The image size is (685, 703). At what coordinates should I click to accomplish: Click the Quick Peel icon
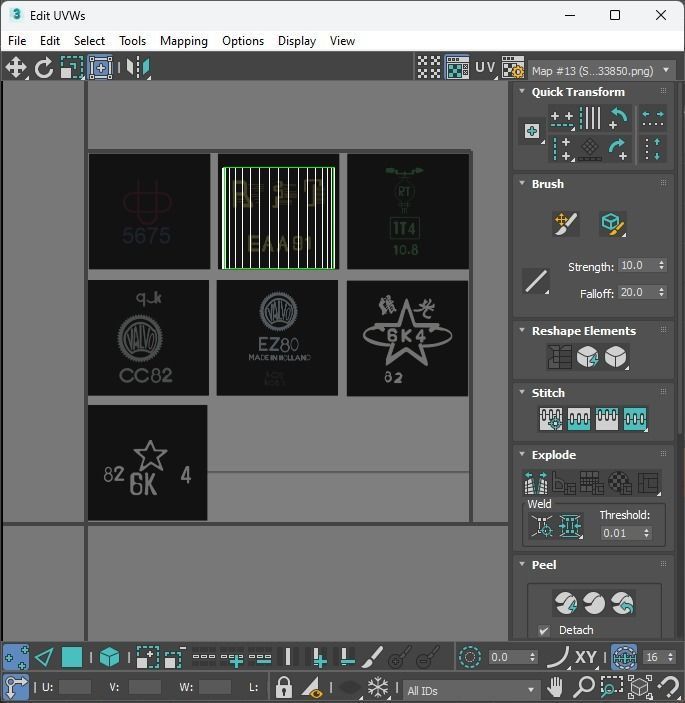pos(566,603)
